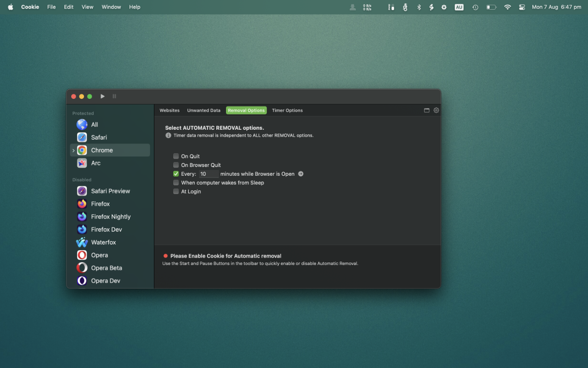
Task: Click the Pause button in toolbar
Action: coord(114,97)
